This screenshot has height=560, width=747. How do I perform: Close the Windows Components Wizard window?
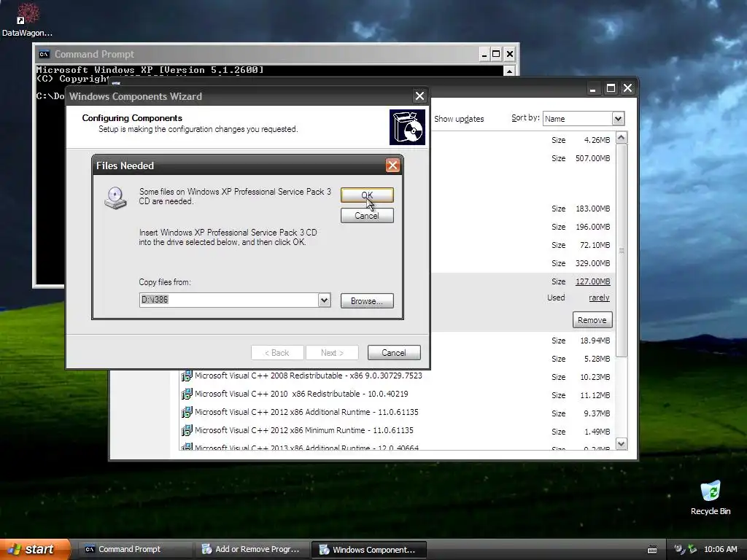(419, 96)
